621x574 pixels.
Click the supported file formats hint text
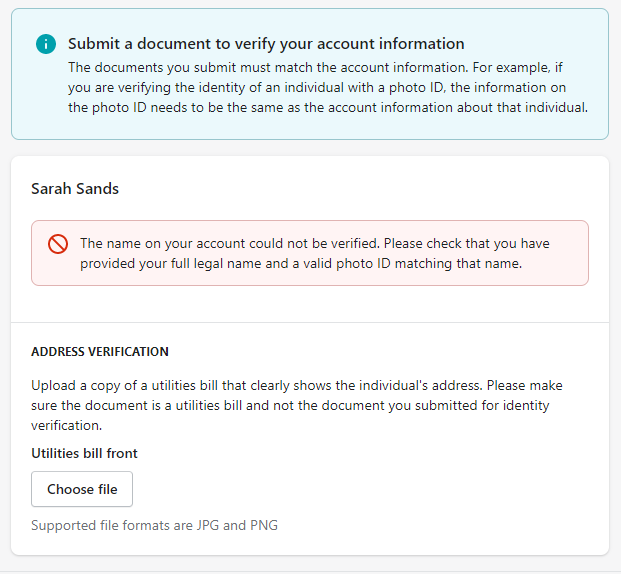pos(154,525)
